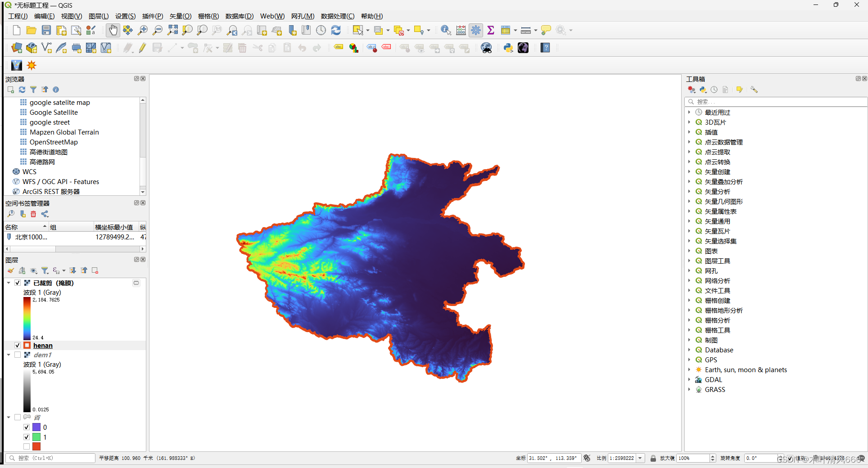868x468 pixels.
Task: Toggle visibility of henan layer
Action: [x=18, y=346]
